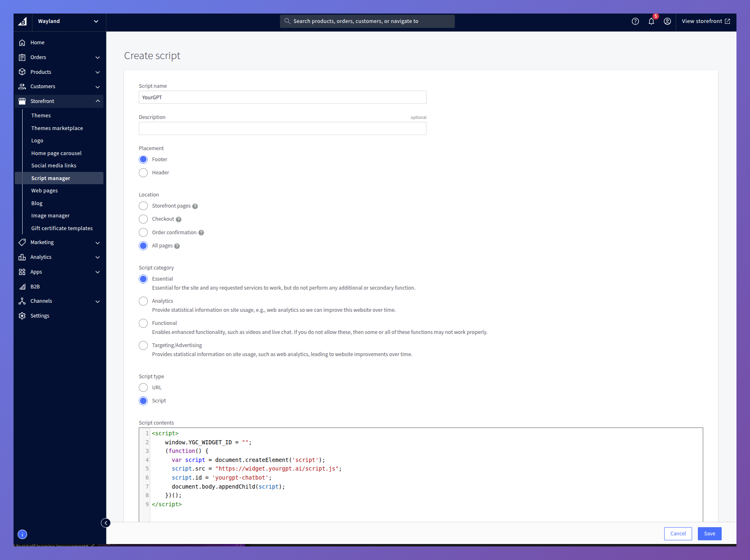
Task: Click the B2B icon in sidebar
Action: [22, 287]
